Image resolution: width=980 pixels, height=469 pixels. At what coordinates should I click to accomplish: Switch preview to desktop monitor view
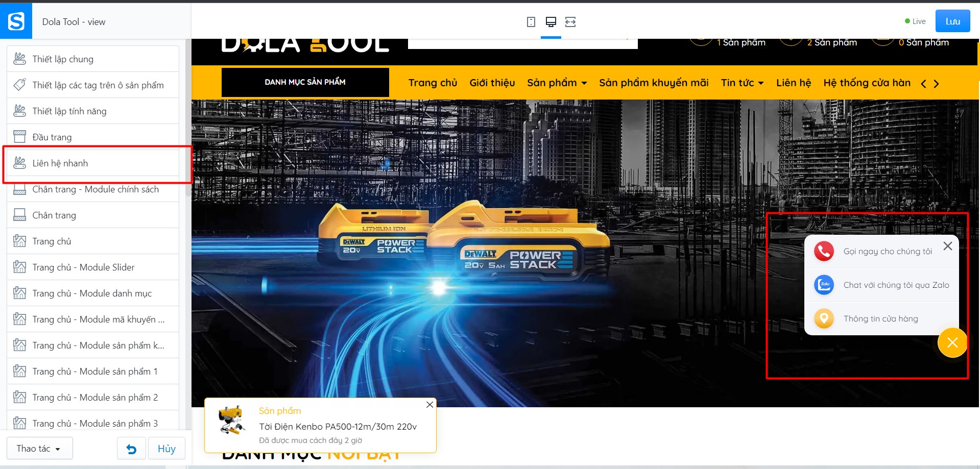click(551, 22)
